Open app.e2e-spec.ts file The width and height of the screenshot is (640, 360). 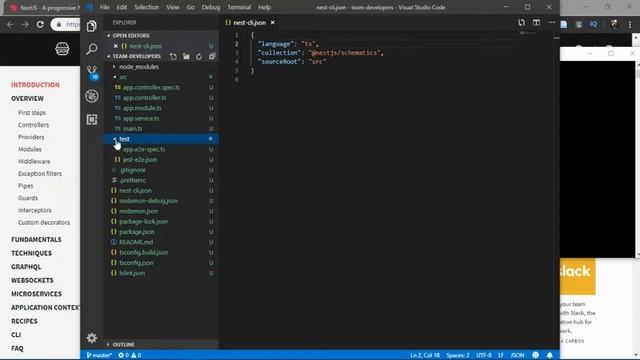point(144,149)
